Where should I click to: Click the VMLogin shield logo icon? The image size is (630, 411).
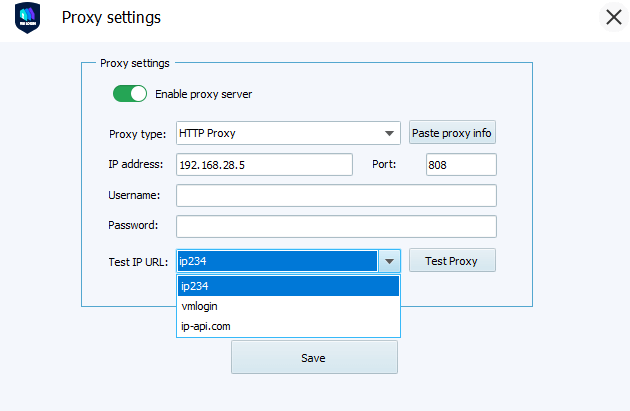(27, 19)
